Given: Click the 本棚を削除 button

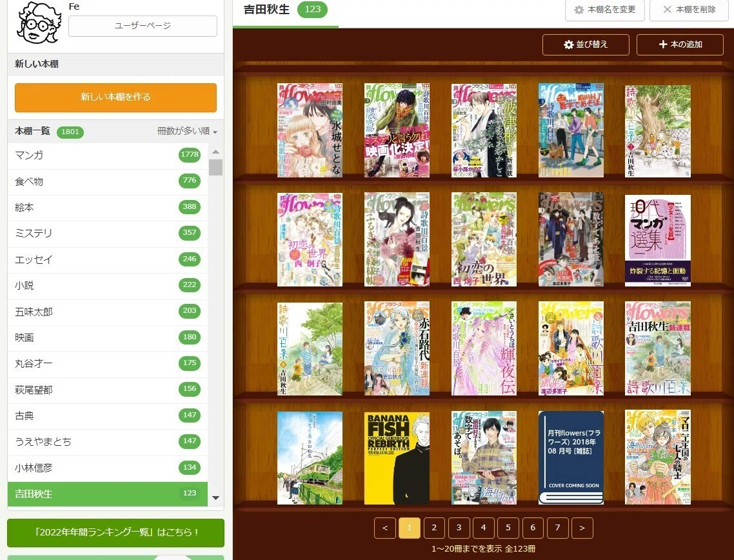Looking at the screenshot, I should click(689, 10).
